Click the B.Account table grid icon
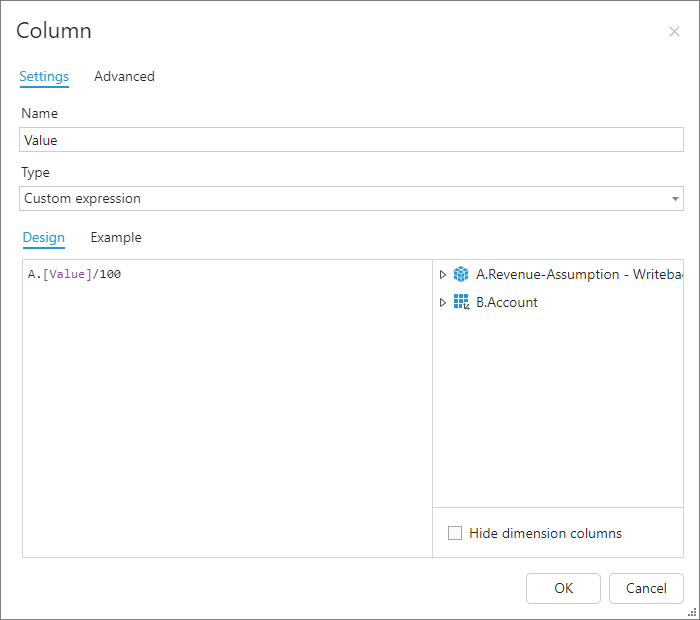700x620 pixels. 461,302
